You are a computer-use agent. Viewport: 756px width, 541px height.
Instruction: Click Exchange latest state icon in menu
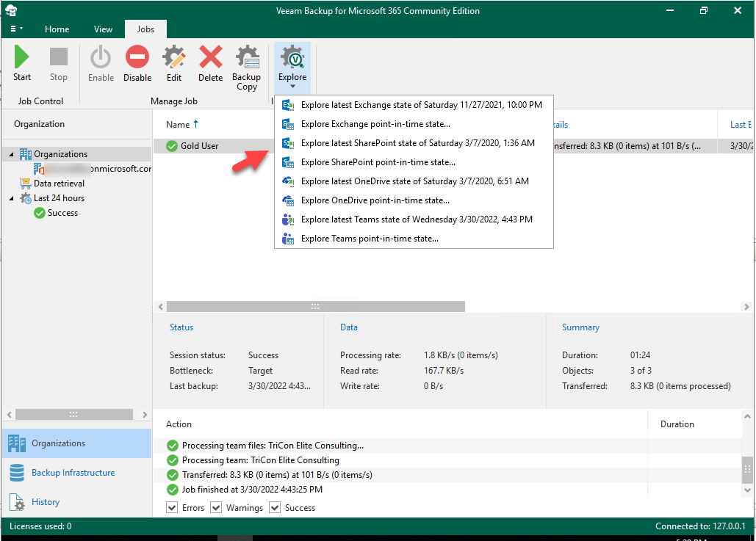point(288,105)
